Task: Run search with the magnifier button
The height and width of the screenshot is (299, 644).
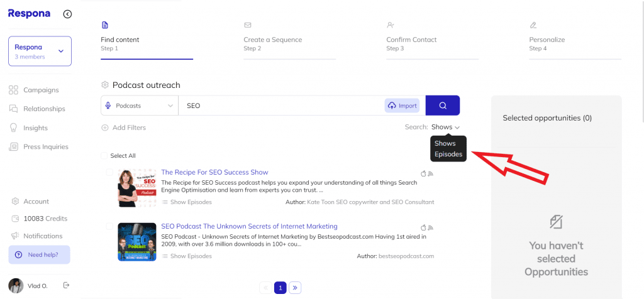Action: [x=443, y=106]
